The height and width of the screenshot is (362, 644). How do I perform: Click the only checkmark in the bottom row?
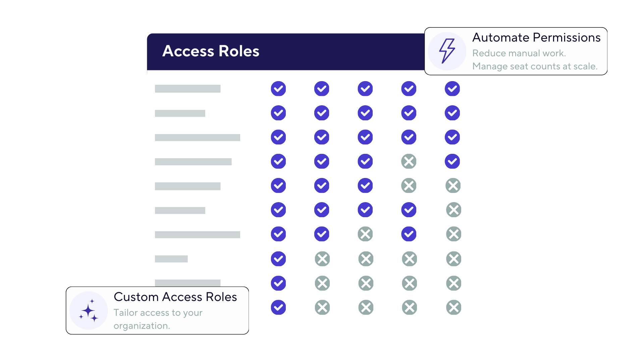pyautogui.click(x=278, y=308)
